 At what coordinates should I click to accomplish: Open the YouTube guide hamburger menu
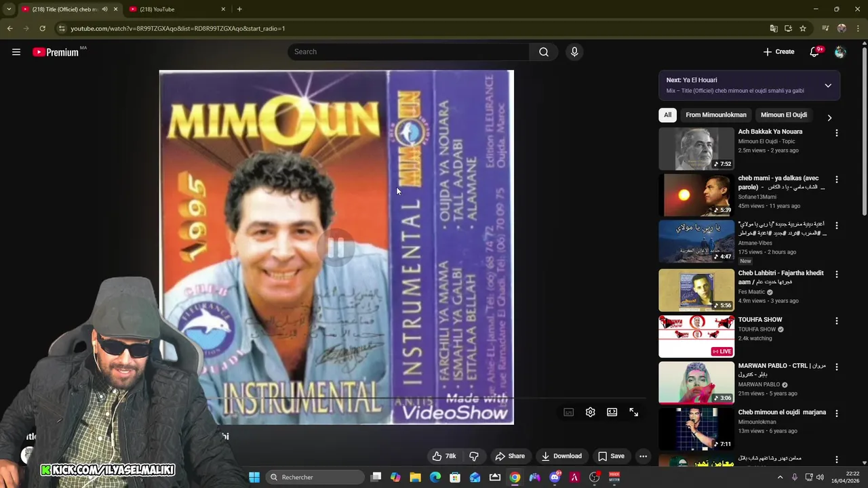point(16,52)
